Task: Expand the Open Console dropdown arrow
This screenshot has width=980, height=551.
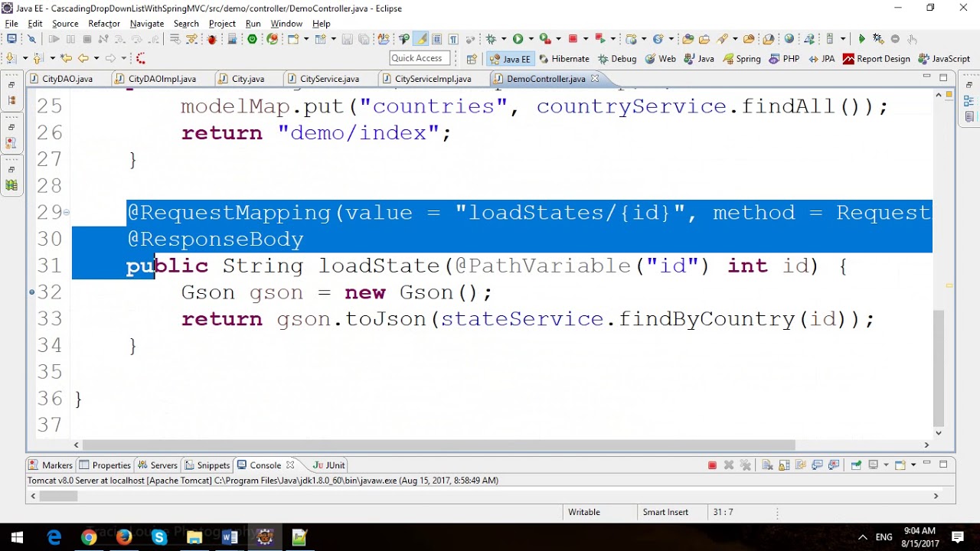Action: [913, 465]
